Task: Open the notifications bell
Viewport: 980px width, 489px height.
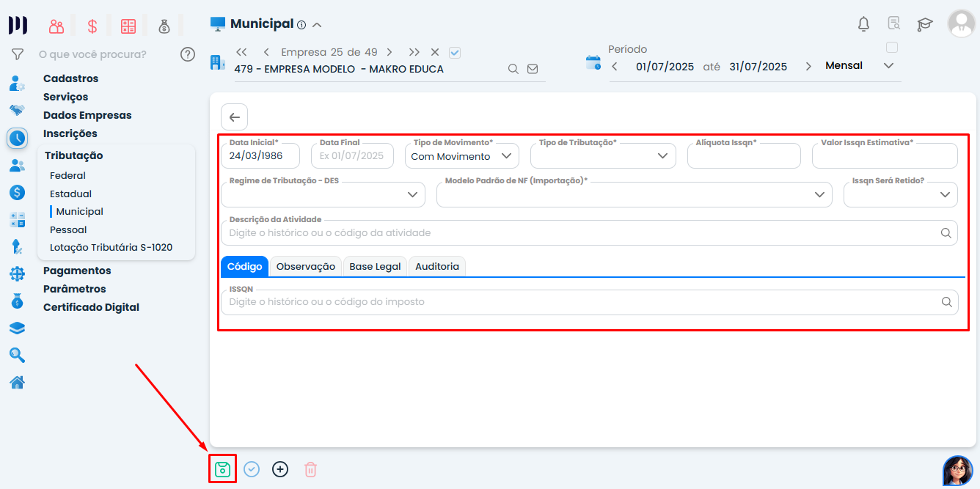Action: point(863,24)
